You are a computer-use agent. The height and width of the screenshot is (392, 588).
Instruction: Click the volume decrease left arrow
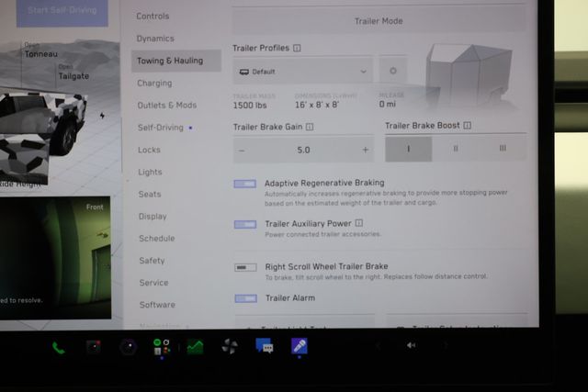point(378,345)
